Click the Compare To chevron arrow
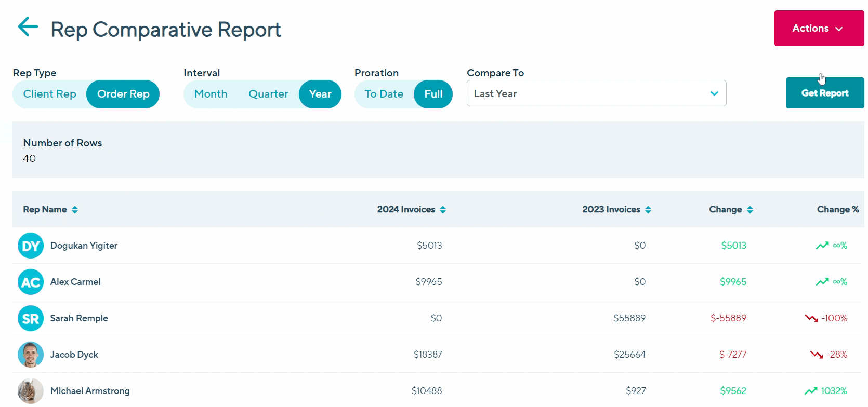The width and height of the screenshot is (868, 407). click(x=714, y=93)
